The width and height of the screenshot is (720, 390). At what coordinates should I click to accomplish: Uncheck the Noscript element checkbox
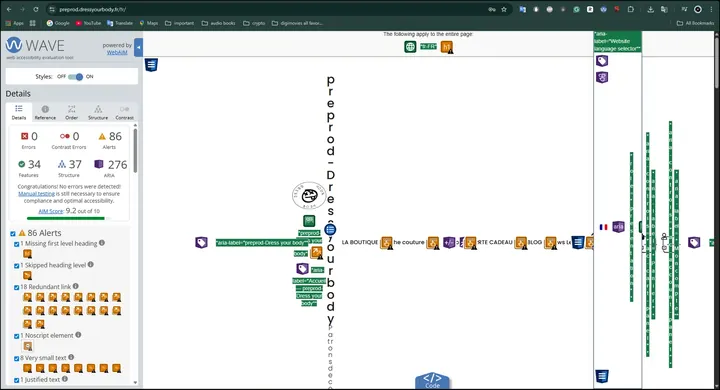17,336
